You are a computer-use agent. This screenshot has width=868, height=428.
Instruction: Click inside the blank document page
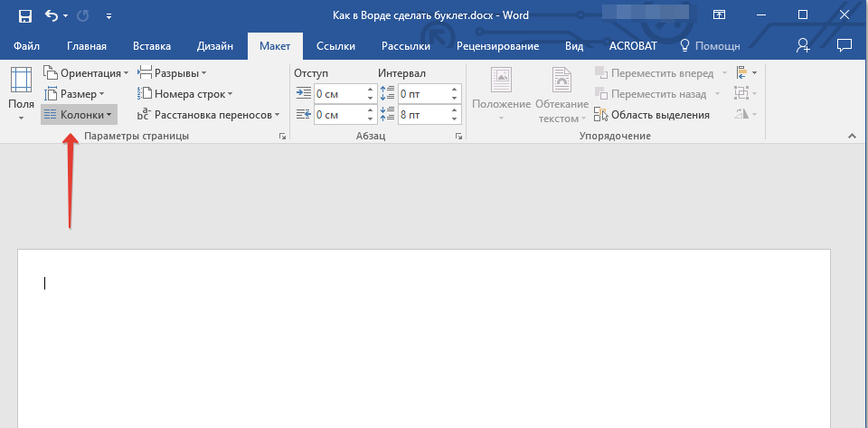(x=423, y=344)
